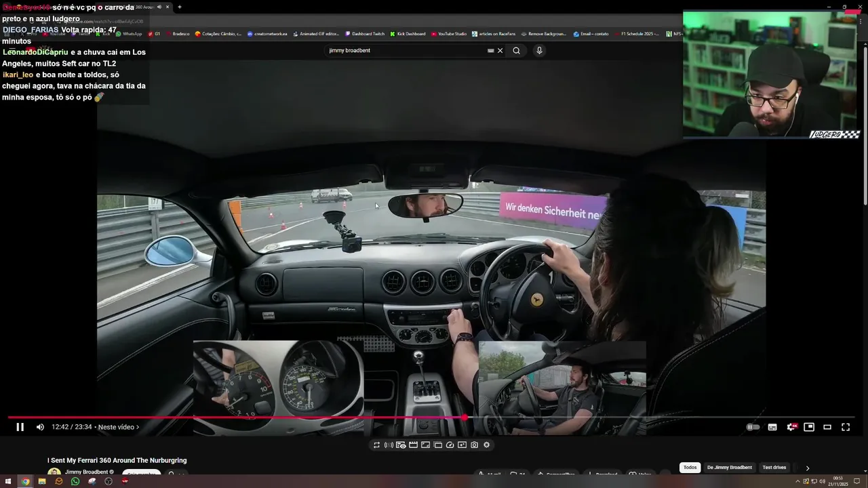The width and height of the screenshot is (868, 488).
Task: Toggle theater mode view
Action: tap(827, 427)
